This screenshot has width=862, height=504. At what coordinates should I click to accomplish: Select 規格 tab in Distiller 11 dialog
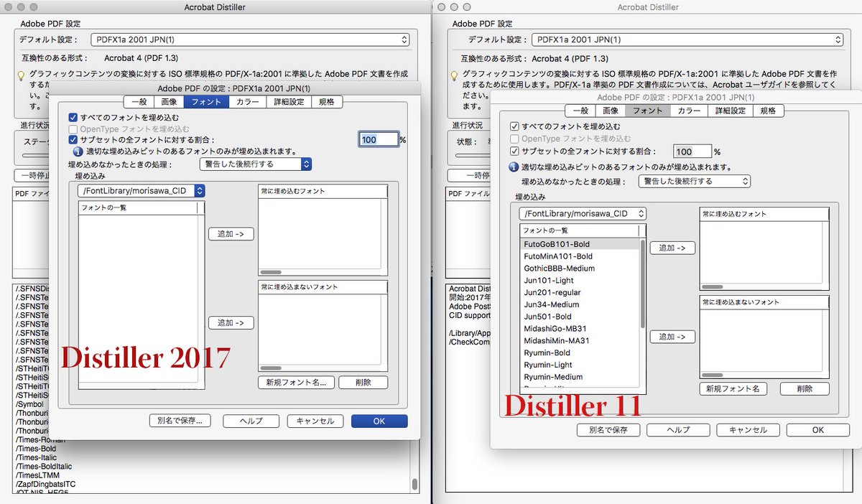pyautogui.click(x=768, y=111)
